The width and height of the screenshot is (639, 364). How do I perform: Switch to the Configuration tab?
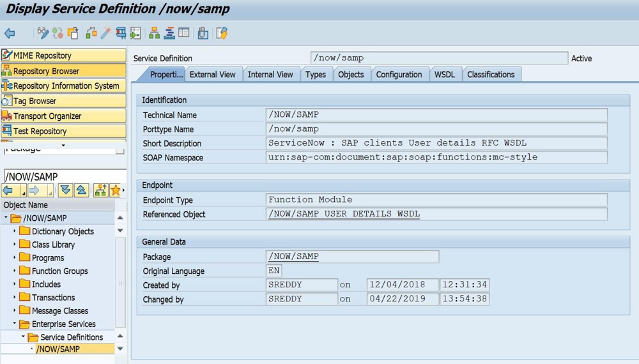point(399,75)
